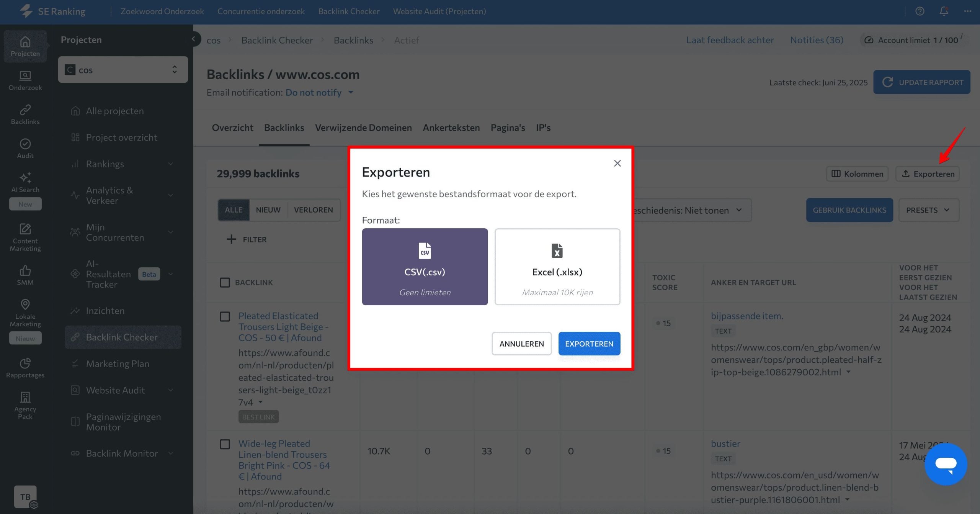The width and height of the screenshot is (980, 514).
Task: Tick the BACKLINK header select-all checkbox
Action: pyautogui.click(x=225, y=283)
